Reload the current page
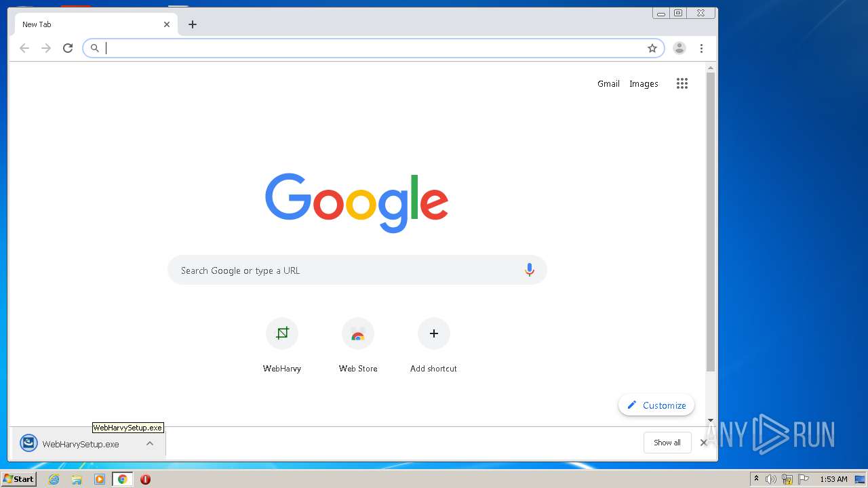The image size is (868, 488). 68,48
